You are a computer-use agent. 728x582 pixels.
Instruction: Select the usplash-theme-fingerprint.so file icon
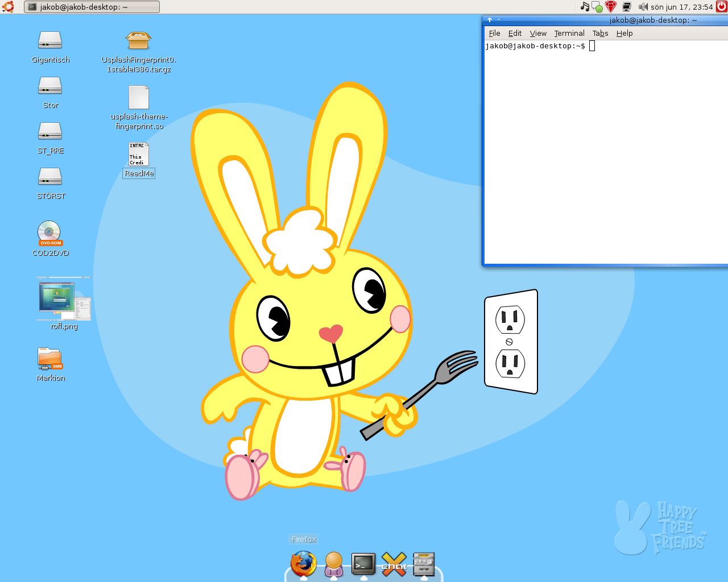click(139, 97)
